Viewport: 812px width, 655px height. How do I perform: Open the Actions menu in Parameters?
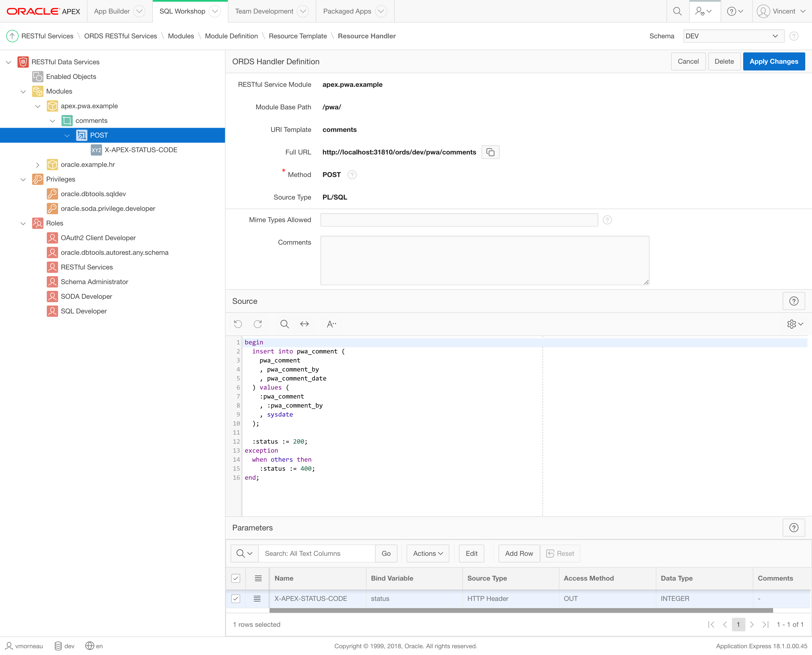click(427, 553)
